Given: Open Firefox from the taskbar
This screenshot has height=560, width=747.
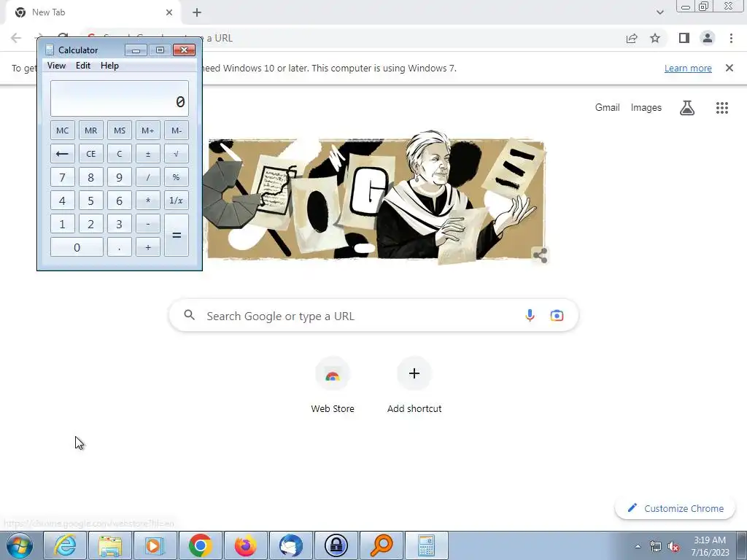Looking at the screenshot, I should [245, 545].
